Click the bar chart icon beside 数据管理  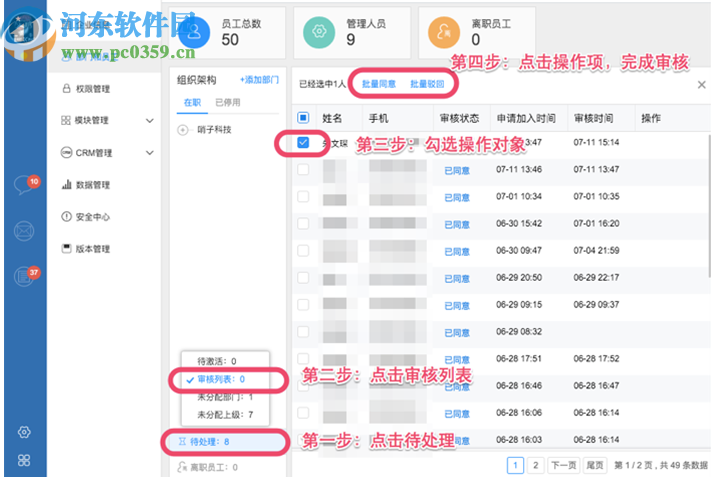67,184
